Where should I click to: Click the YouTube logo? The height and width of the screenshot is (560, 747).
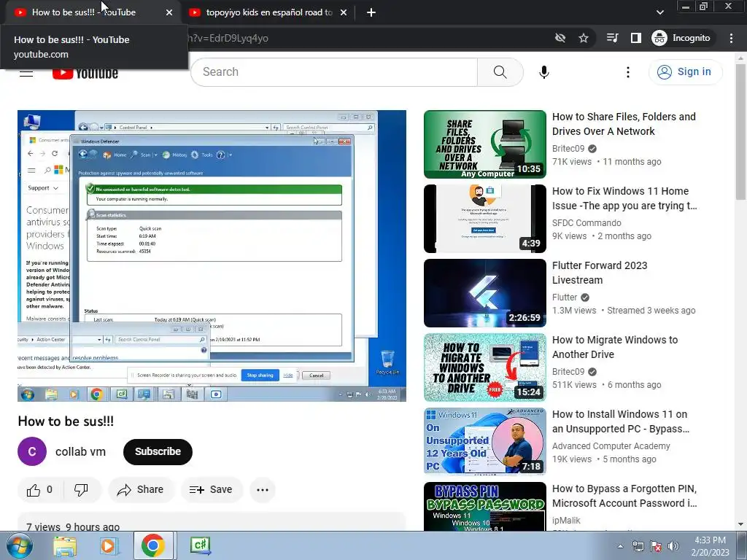click(85, 74)
